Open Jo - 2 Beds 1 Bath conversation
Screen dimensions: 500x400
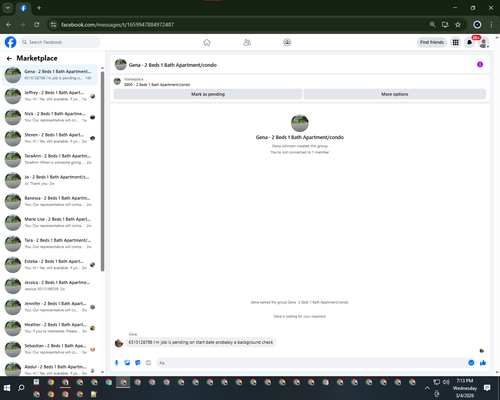pyautogui.click(x=50, y=180)
